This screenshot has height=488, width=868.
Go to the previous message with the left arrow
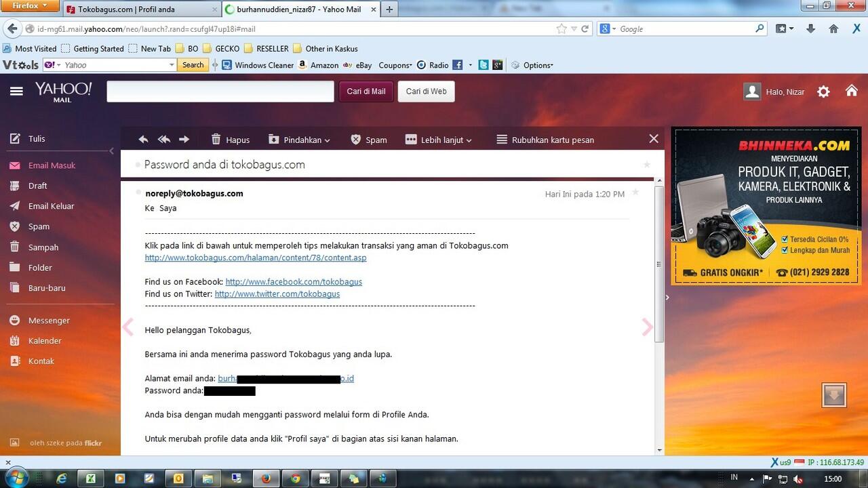click(x=128, y=327)
